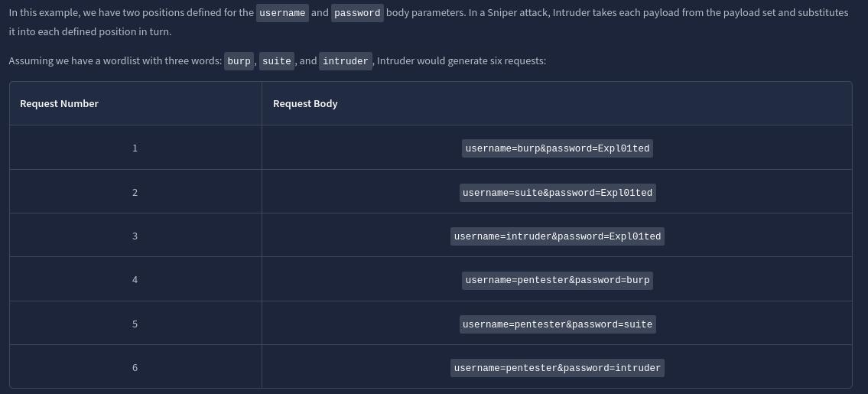
Task: Click the 'username' inline code in the first paragraph
Action: pos(282,13)
